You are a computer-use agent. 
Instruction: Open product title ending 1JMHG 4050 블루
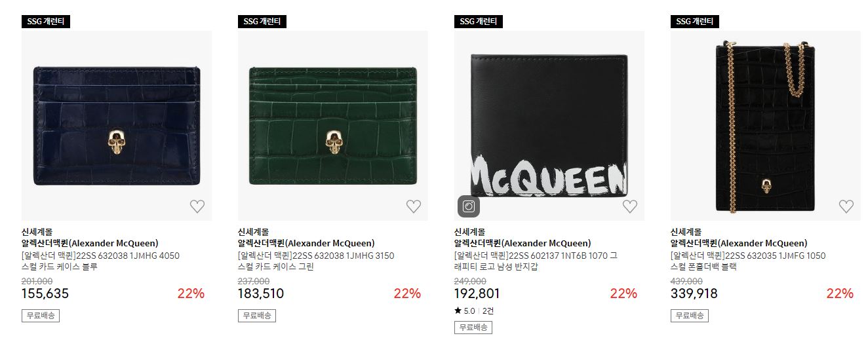pyautogui.click(x=100, y=261)
